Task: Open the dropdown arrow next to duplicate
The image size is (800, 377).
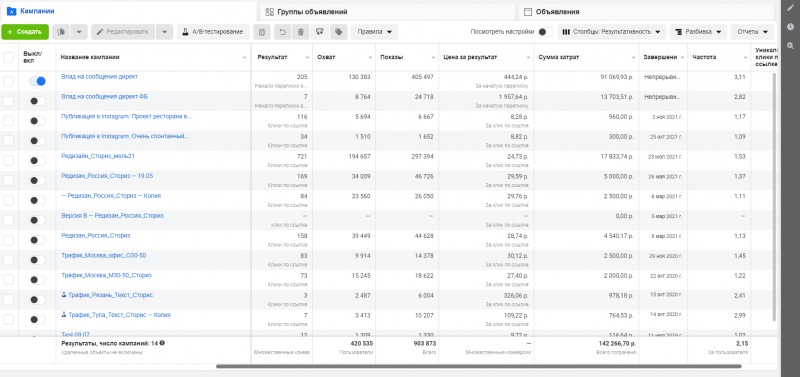Action: point(79,32)
